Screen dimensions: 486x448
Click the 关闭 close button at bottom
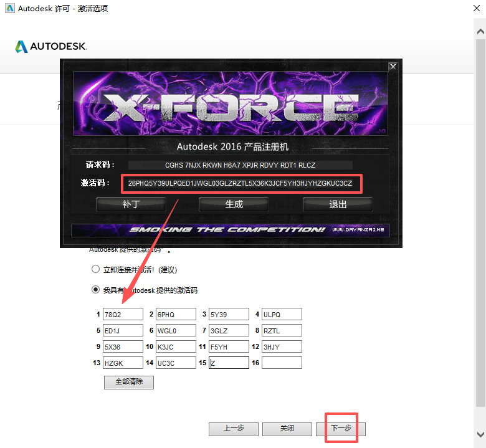(x=287, y=429)
